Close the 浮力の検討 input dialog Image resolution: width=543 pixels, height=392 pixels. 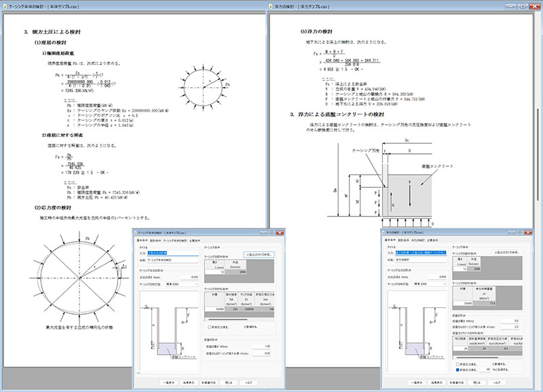coord(529,231)
